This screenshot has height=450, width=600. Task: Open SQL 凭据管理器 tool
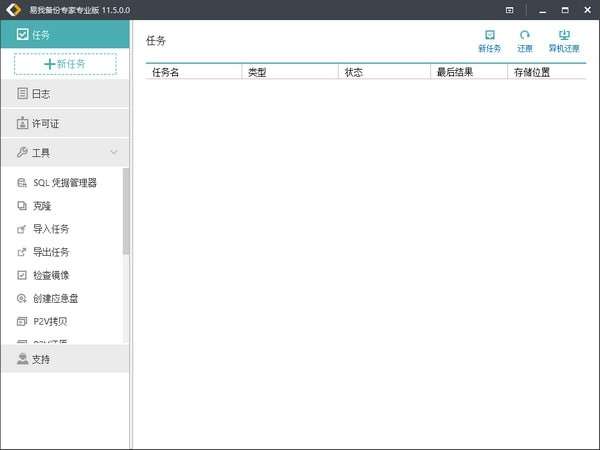pos(64,183)
